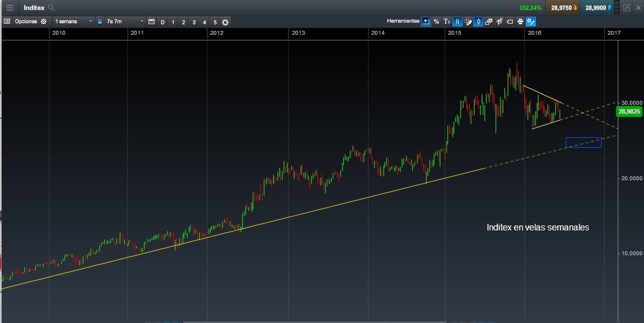644x323 pixels.
Task: Toggle the grid lines tool
Action: [457, 21]
